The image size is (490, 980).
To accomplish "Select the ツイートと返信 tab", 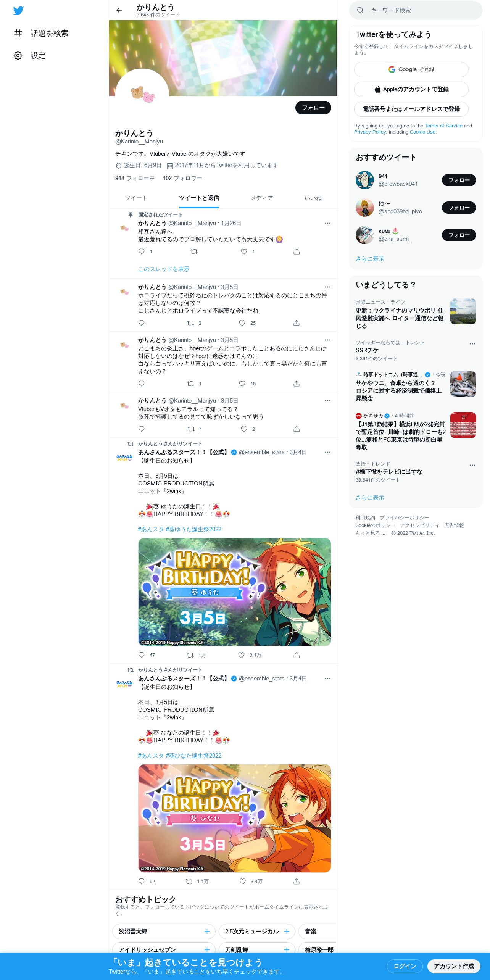I will click(199, 198).
